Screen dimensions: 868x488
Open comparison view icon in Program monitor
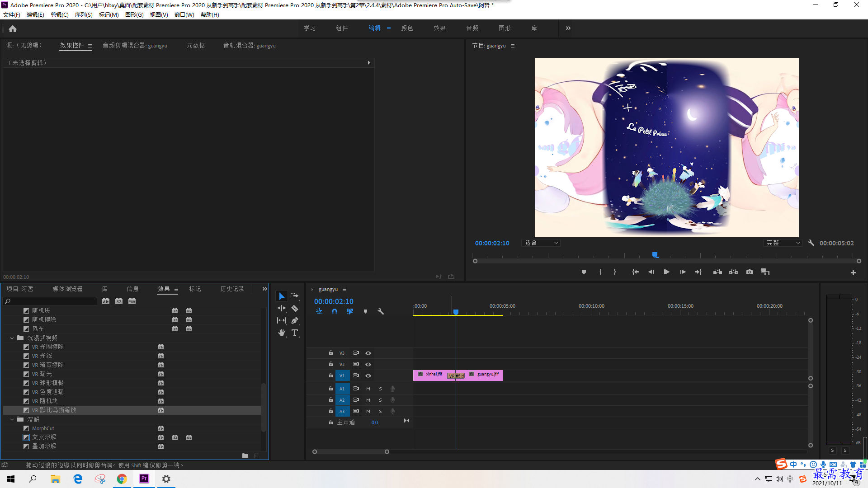[x=765, y=272]
